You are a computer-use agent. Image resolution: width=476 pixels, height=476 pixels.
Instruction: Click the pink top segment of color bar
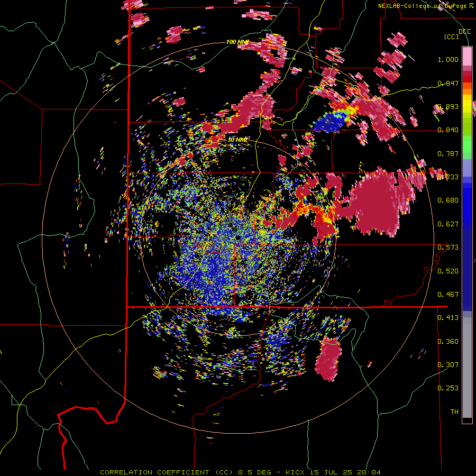point(467,56)
